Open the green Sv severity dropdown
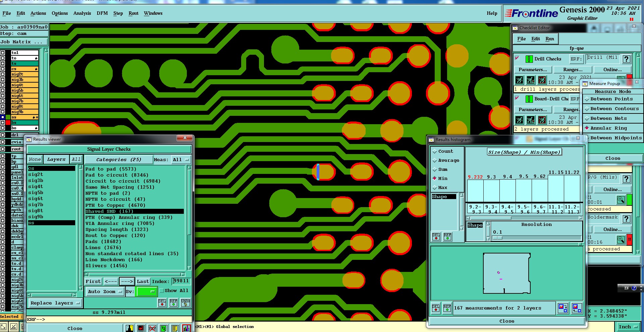This screenshot has width=644, height=332. (147, 291)
